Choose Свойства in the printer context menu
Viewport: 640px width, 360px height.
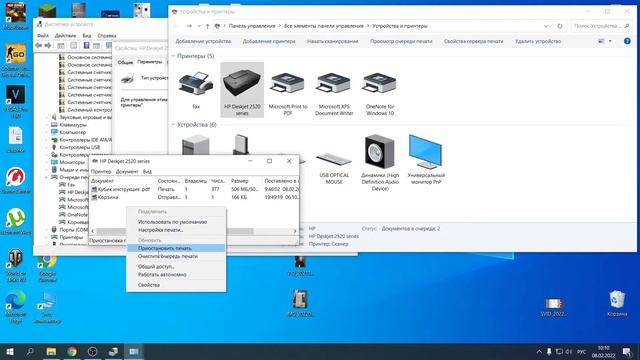coord(176,285)
